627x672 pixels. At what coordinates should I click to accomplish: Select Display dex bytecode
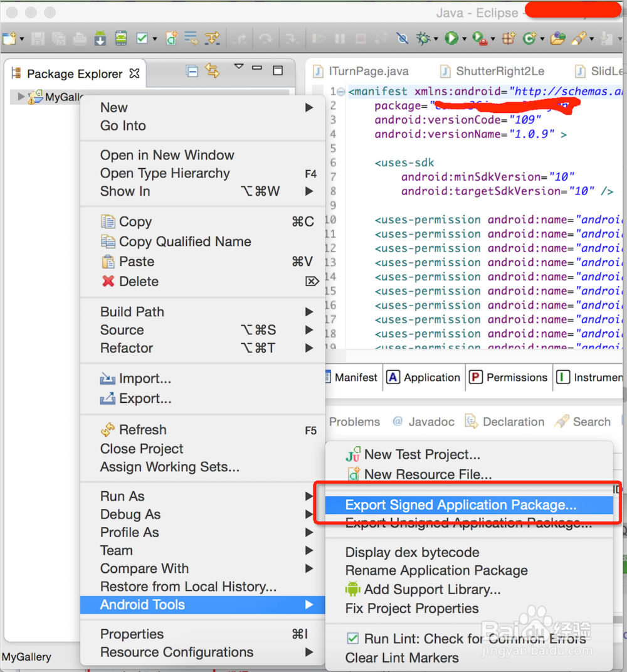(469, 552)
